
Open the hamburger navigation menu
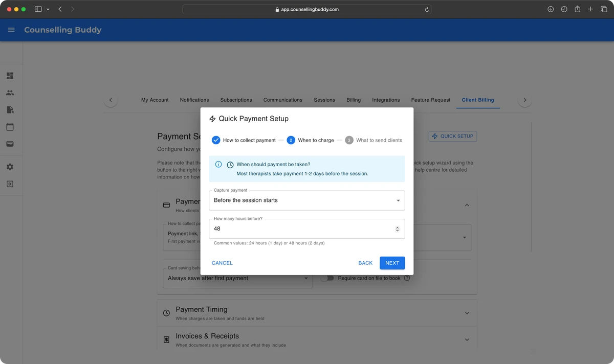pos(11,30)
